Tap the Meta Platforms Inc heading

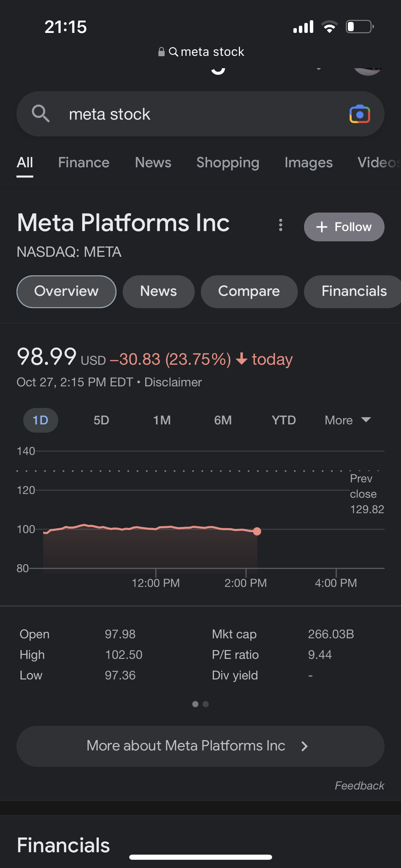[x=123, y=223]
